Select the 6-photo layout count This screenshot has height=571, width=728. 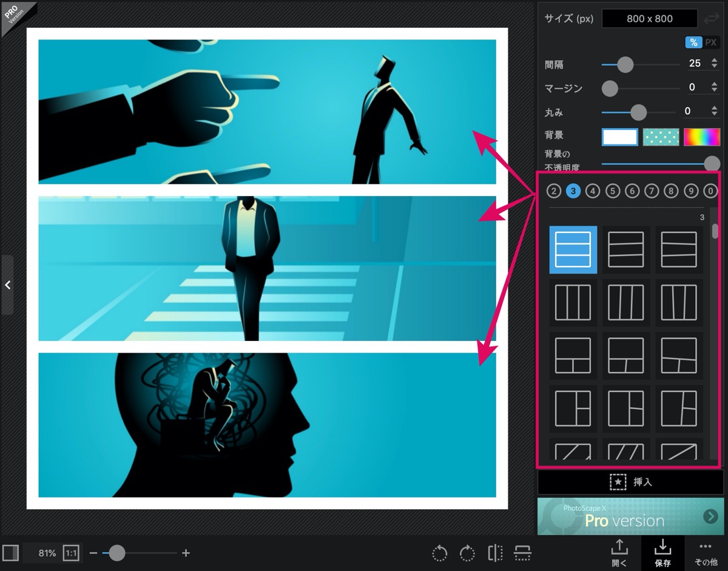point(632,191)
